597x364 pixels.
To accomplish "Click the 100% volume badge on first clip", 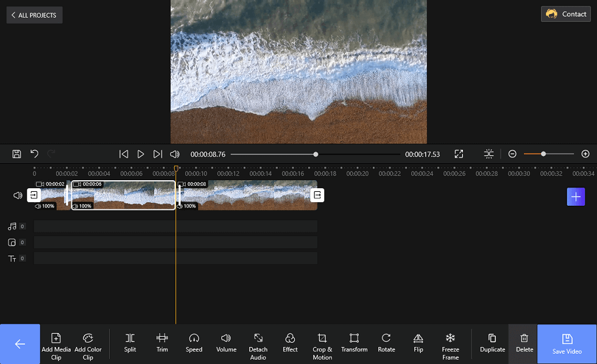I will (45, 206).
